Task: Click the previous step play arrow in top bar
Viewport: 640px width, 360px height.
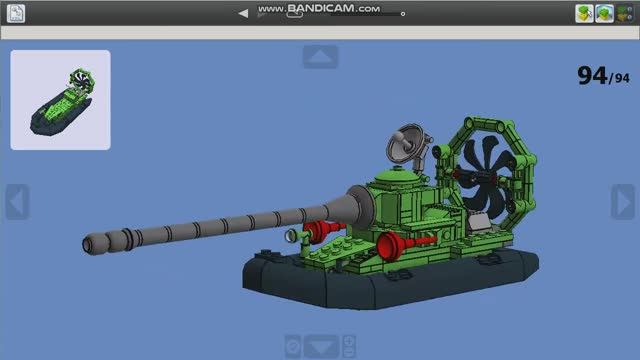Action: click(x=243, y=13)
